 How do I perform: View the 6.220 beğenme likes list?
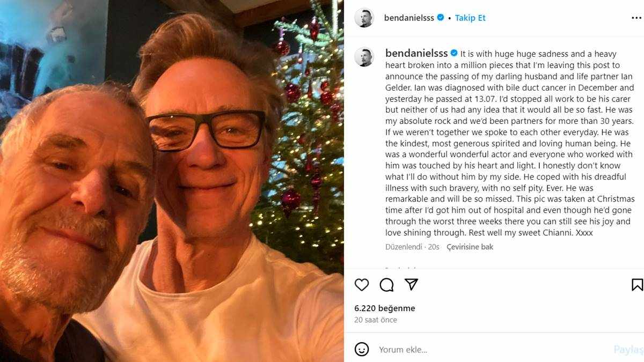(384, 308)
